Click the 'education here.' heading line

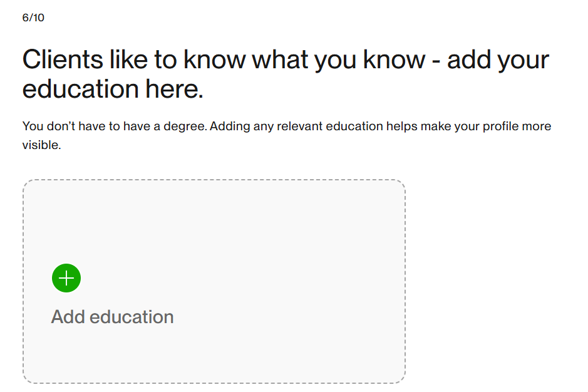tap(113, 89)
